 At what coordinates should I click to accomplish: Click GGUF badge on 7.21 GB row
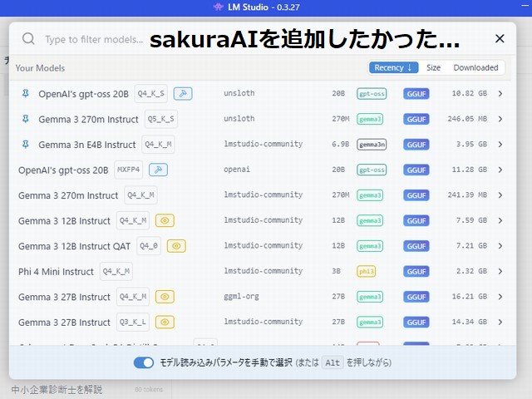point(416,246)
